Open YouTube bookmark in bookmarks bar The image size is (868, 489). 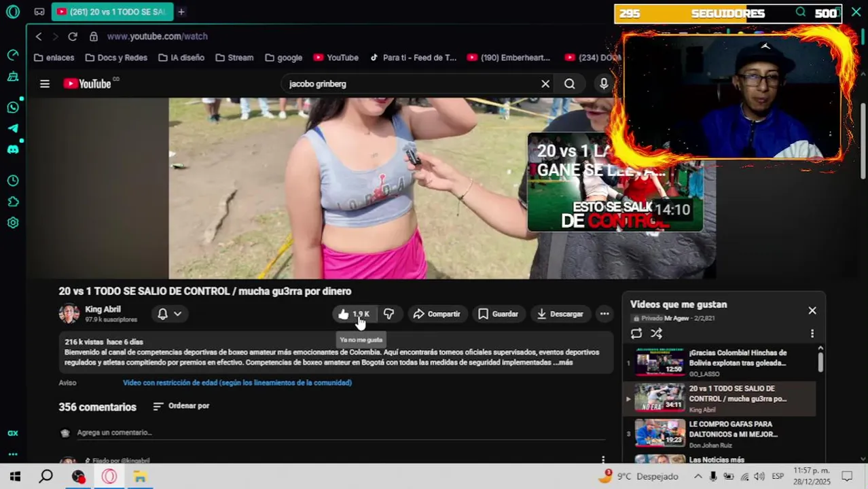click(x=336, y=58)
